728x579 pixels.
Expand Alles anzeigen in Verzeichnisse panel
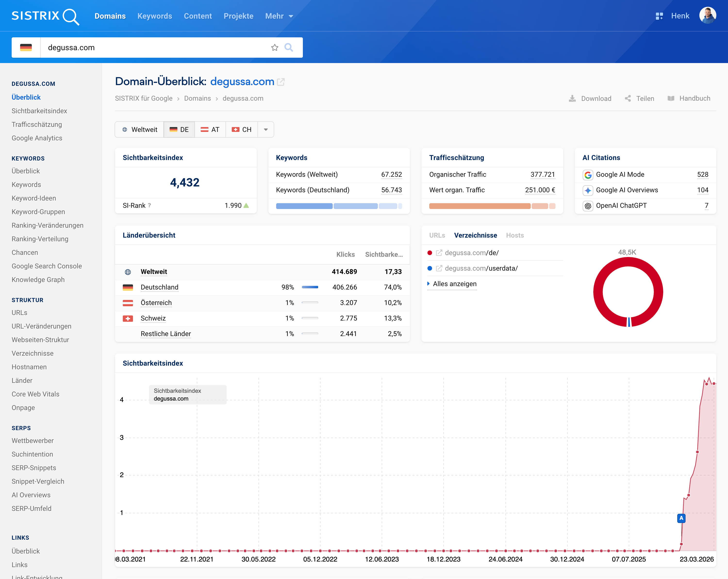[x=454, y=284]
